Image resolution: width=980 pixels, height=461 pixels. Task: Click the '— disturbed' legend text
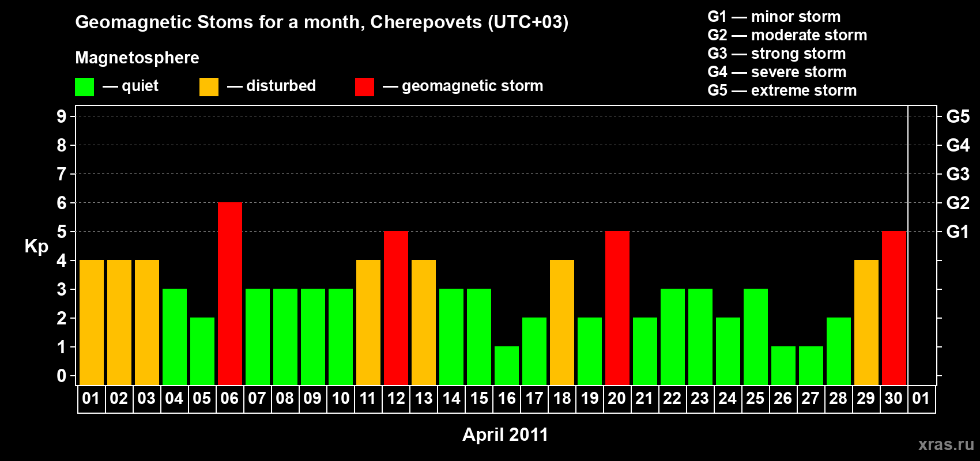(x=272, y=86)
